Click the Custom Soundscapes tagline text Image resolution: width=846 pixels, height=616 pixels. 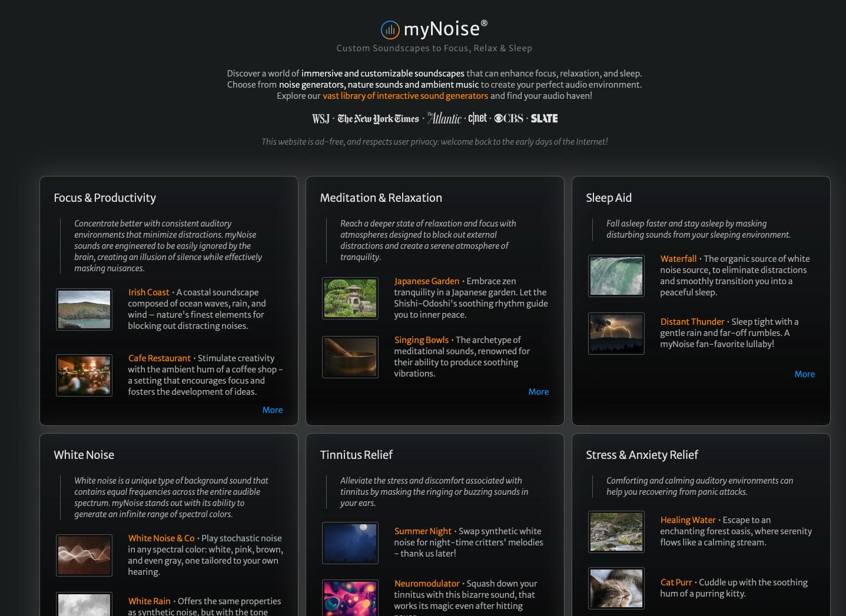[434, 48]
